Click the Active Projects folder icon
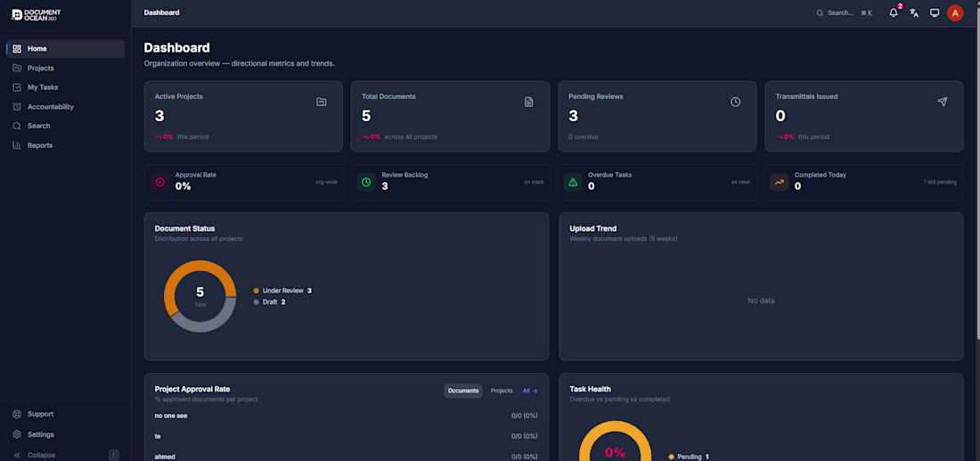The image size is (980, 461). (x=322, y=102)
